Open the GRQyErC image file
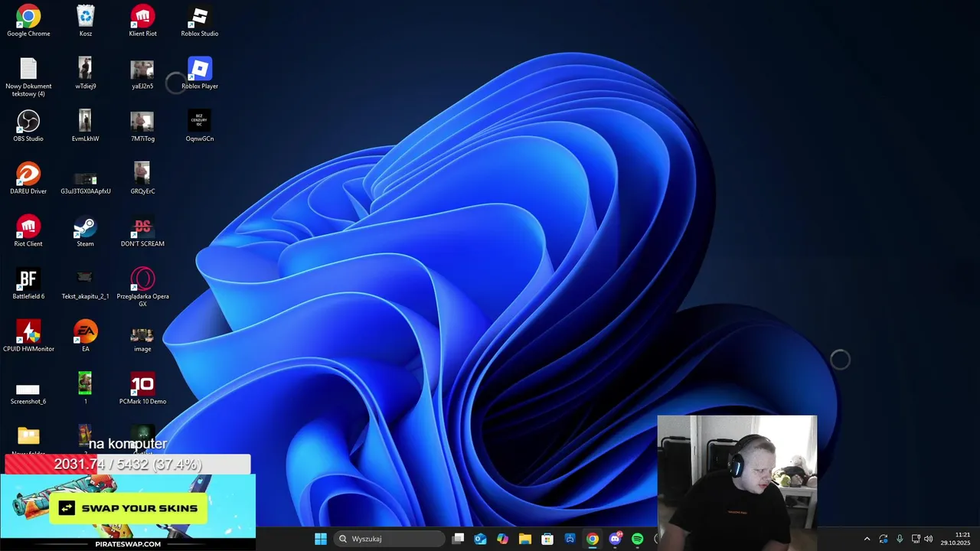The width and height of the screenshot is (980, 551). pos(142,178)
